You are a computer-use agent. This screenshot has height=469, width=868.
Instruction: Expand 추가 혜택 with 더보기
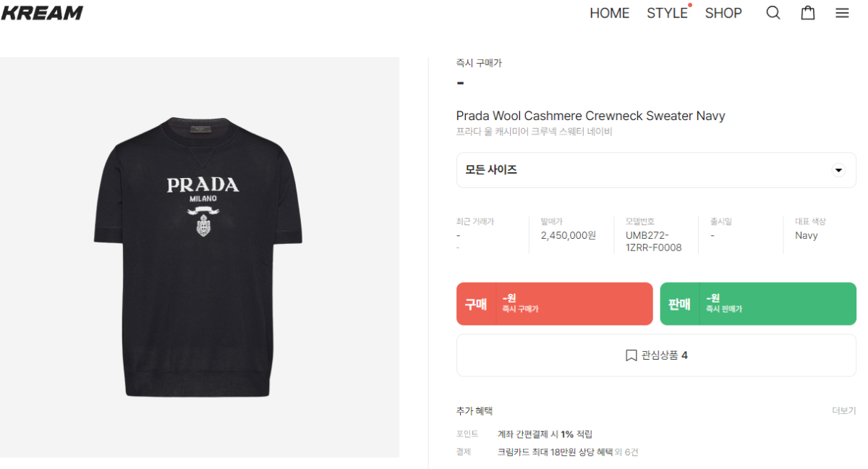(x=843, y=411)
